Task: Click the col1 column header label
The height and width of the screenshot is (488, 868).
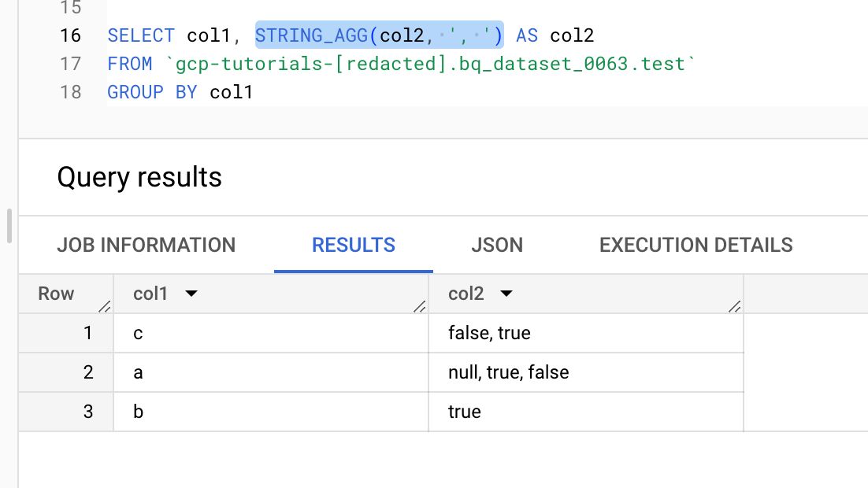Action: pos(150,294)
